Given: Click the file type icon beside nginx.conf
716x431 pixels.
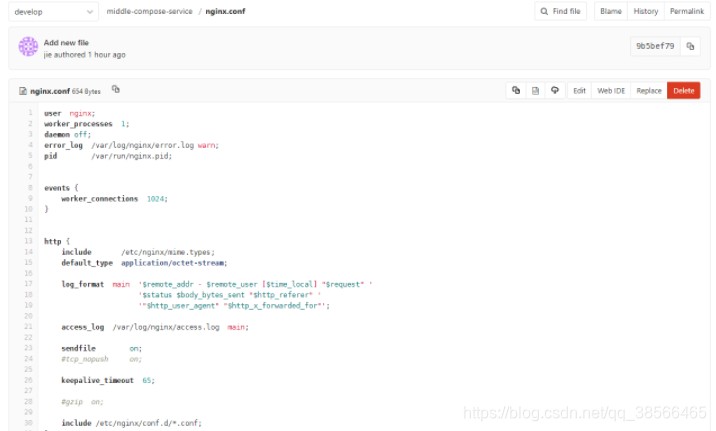Looking at the screenshot, I should coord(23,91).
